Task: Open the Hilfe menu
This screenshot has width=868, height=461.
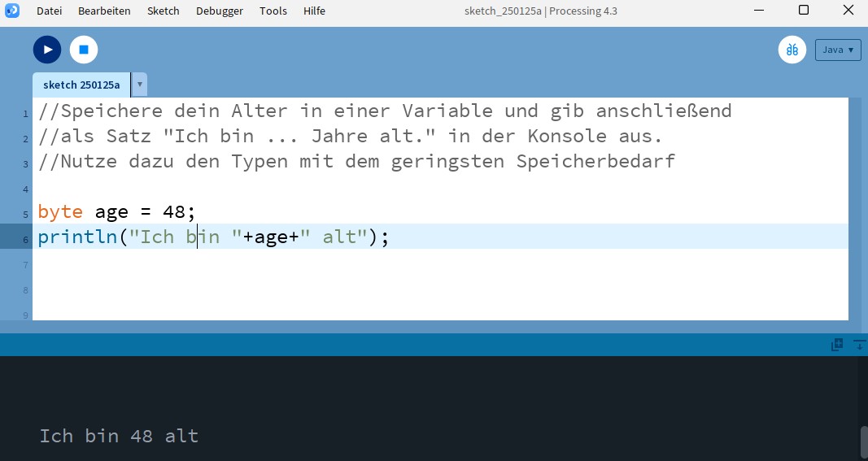Action: 314,11
